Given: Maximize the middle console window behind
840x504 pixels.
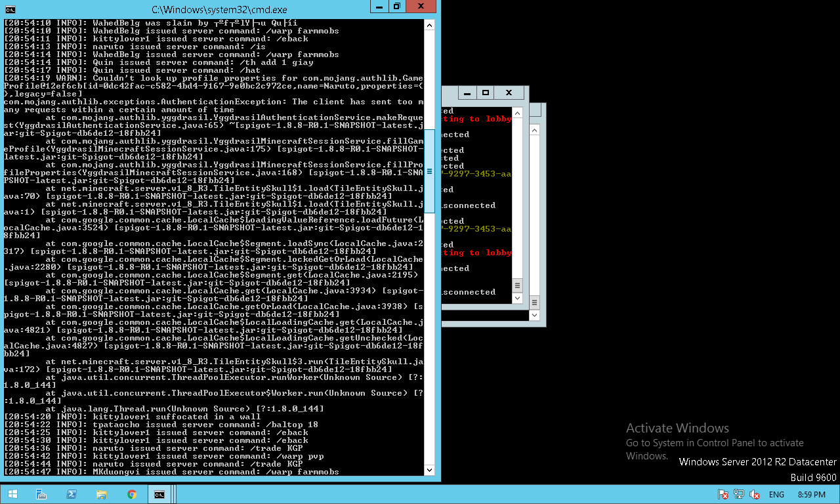Looking at the screenshot, I should [x=485, y=93].
